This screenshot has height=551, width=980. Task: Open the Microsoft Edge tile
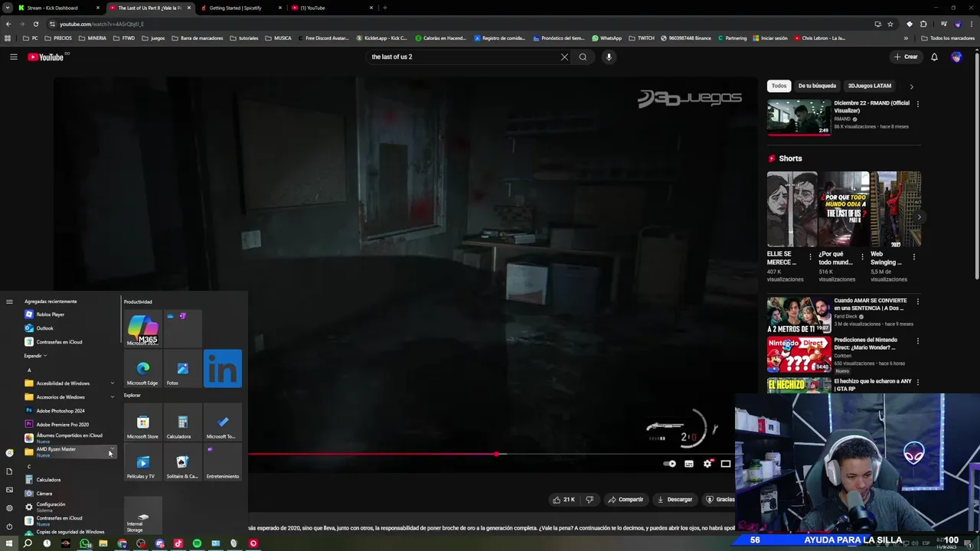pyautogui.click(x=142, y=369)
